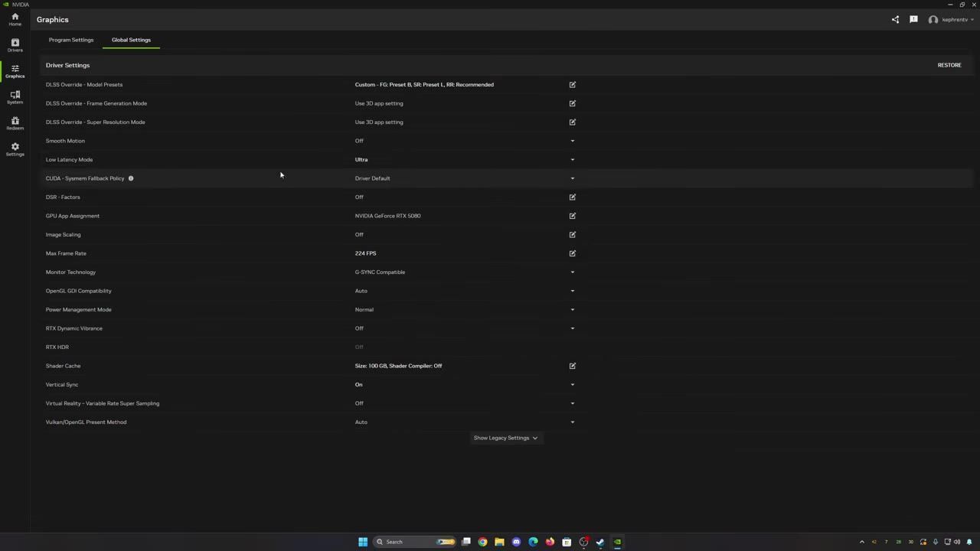The height and width of the screenshot is (551, 980).
Task: Open Steam from taskbar
Action: (600, 542)
